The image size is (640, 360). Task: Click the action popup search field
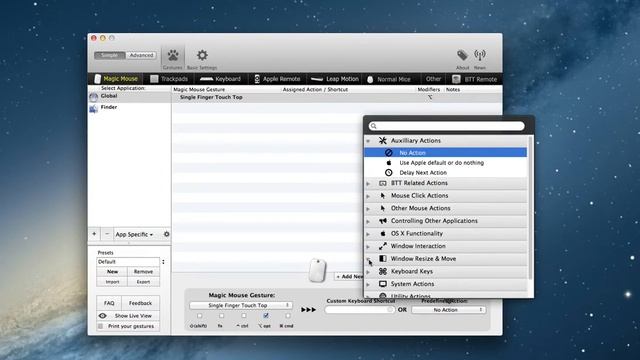click(447, 126)
